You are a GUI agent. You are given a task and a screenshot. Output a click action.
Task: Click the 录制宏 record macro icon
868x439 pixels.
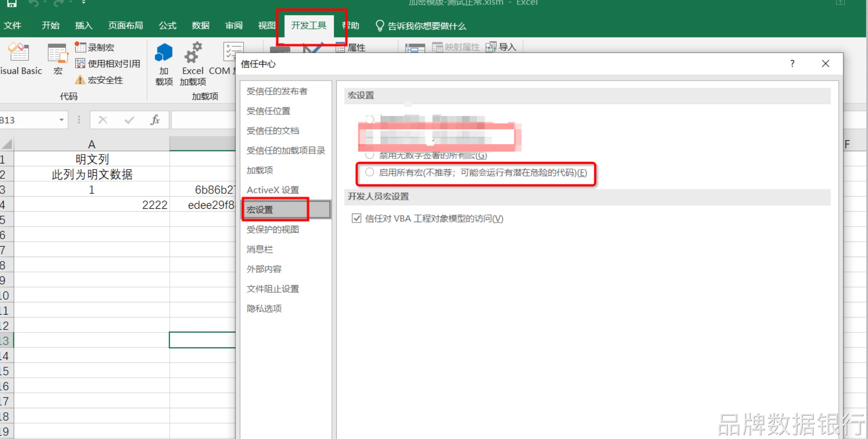click(x=80, y=47)
